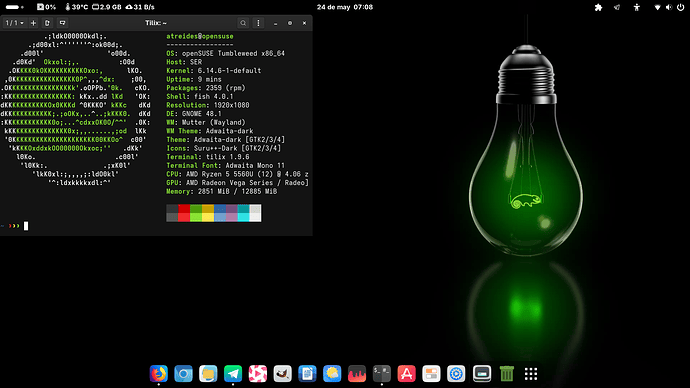Image resolution: width=690 pixels, height=388 pixels.
Task: Click the atreides@opensuse text in terminal
Action: (200, 37)
